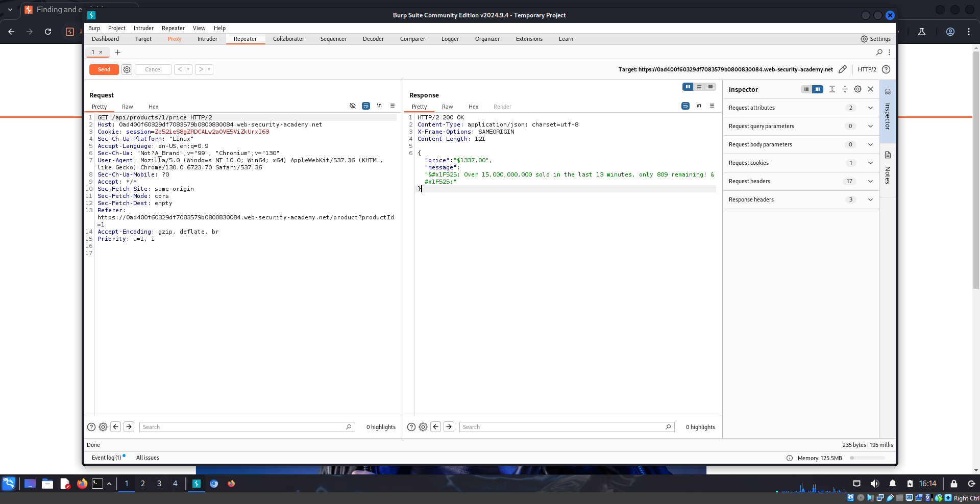This screenshot has width=980, height=504.
Task: Toggle newline display in Request pane
Action: click(379, 106)
